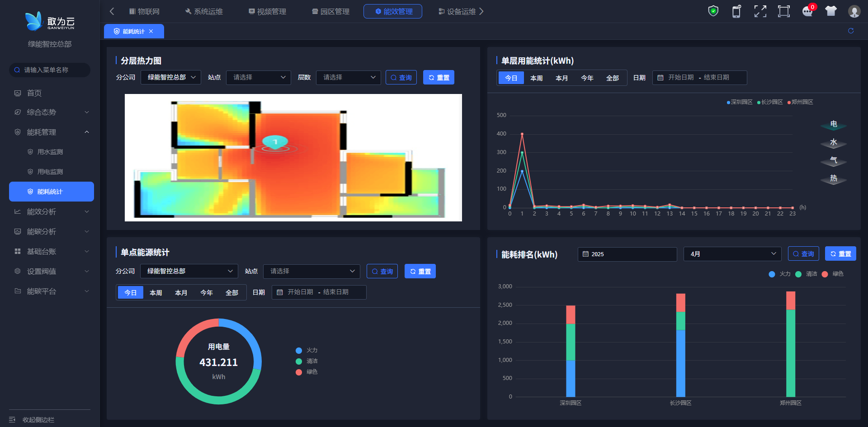868x427 pixels.
Task: Close the 能耗统计 tab
Action: (151, 31)
